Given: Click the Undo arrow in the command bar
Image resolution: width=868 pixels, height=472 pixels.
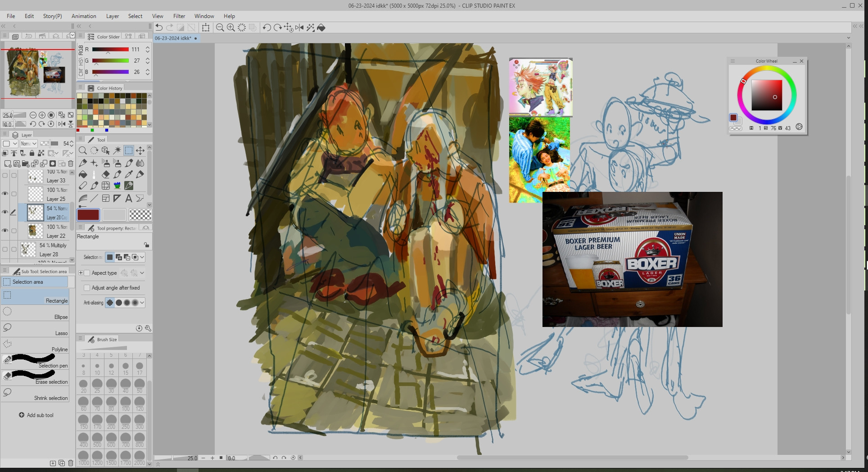Looking at the screenshot, I should pyautogui.click(x=159, y=27).
